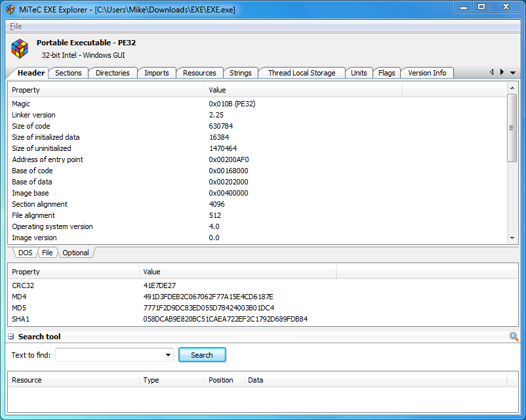Collapse the Search tool panel
Screen dimensions: 526x420
point(11,337)
